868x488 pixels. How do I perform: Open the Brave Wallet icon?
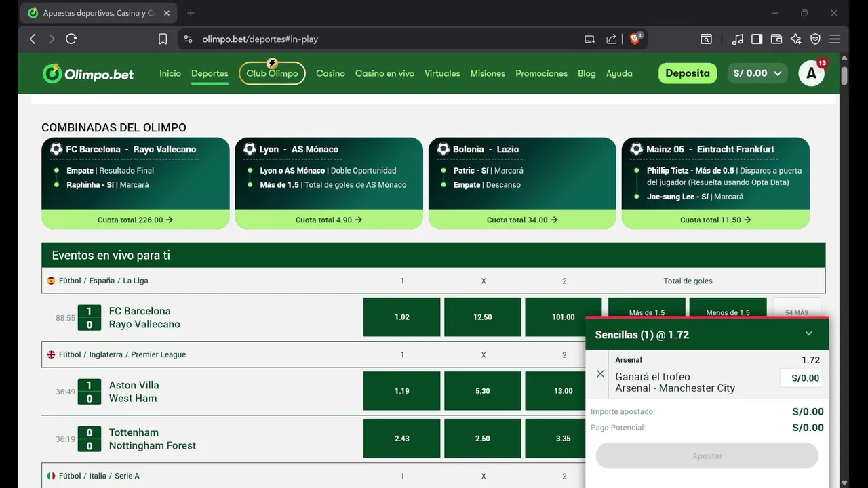tap(776, 39)
